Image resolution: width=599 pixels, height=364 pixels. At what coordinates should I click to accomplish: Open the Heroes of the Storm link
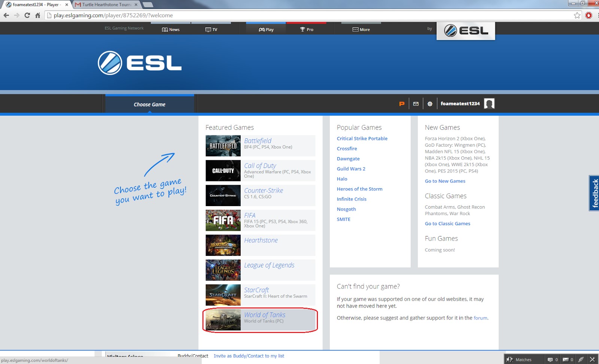click(x=359, y=189)
